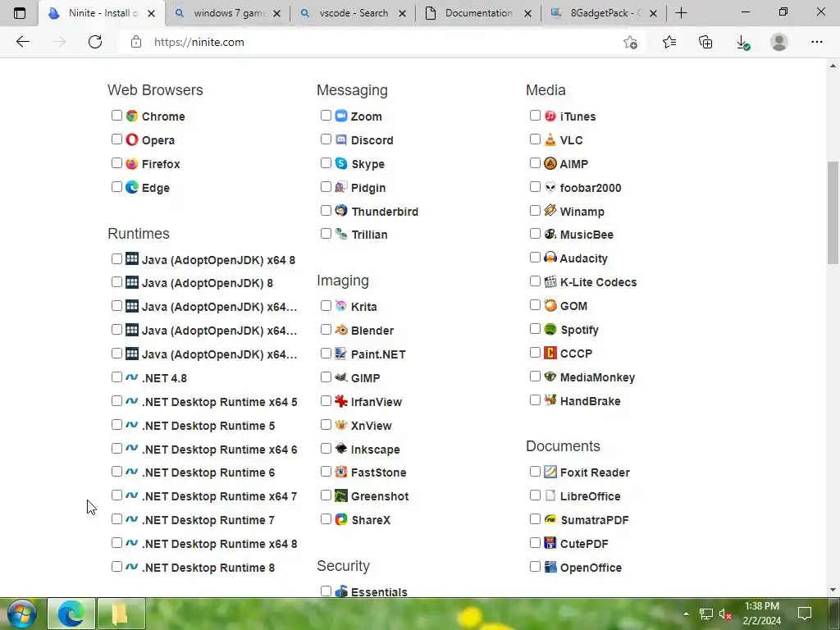The width and height of the screenshot is (840, 630).
Task: Check the MusicBee checkbox
Action: (x=535, y=234)
